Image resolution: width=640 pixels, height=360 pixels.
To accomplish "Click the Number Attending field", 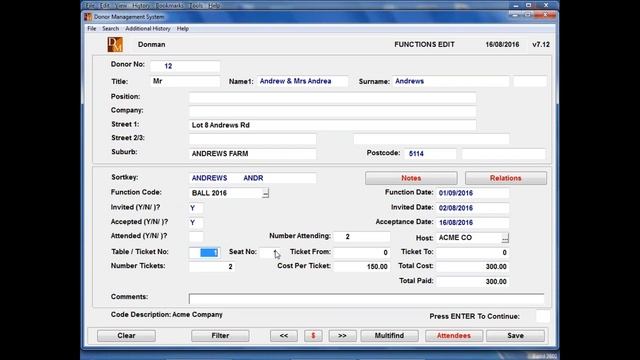I will [x=362, y=237].
